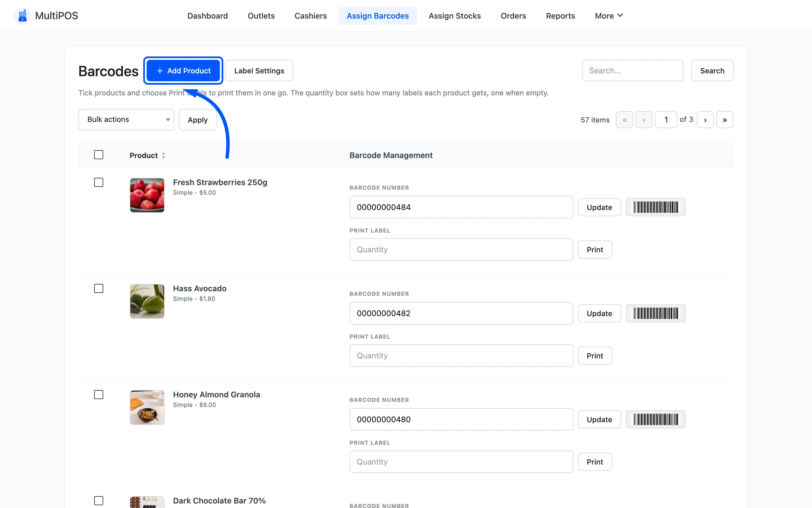Click the MultiPOS logo icon
The image size is (812, 508).
(23, 16)
